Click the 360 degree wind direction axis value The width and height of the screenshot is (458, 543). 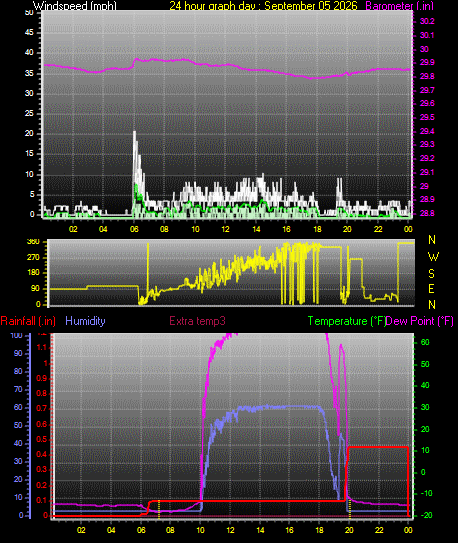(33, 242)
